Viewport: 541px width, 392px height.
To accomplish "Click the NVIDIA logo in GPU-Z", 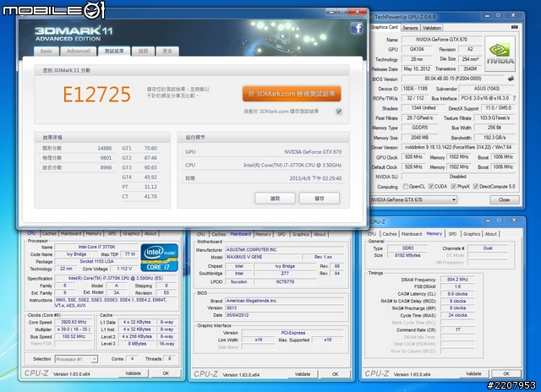I will pyautogui.click(x=500, y=54).
